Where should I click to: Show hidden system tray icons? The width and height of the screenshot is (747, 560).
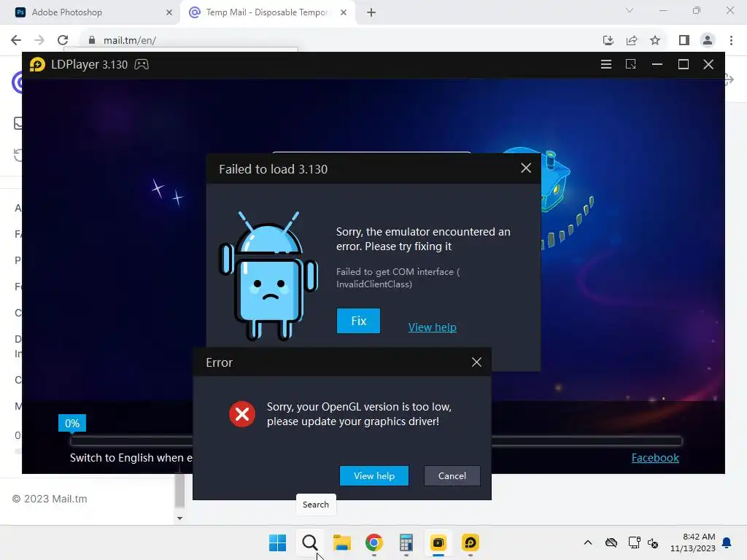(588, 542)
